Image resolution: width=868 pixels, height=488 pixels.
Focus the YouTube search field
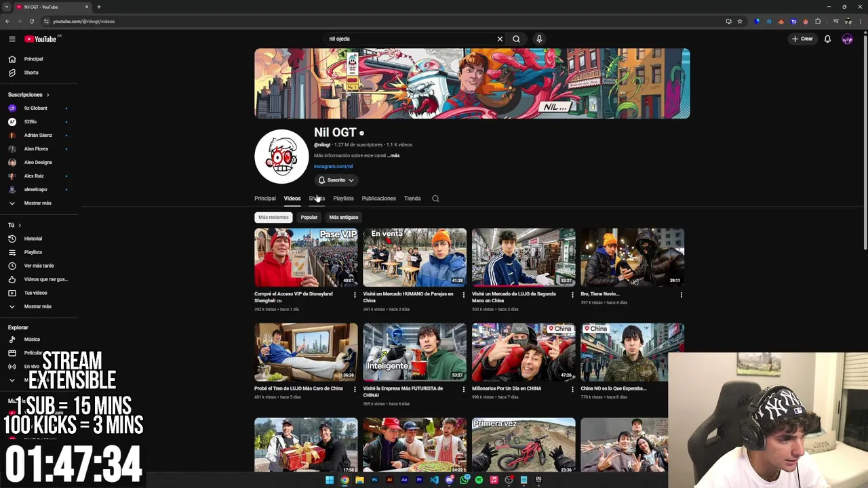[x=410, y=39]
